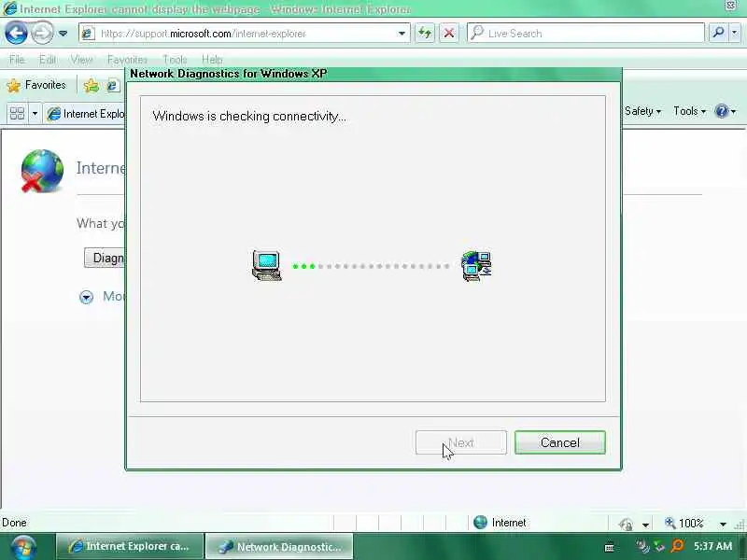Click the 5:37 AM taskbar clock
747x560 pixels.
click(713, 546)
